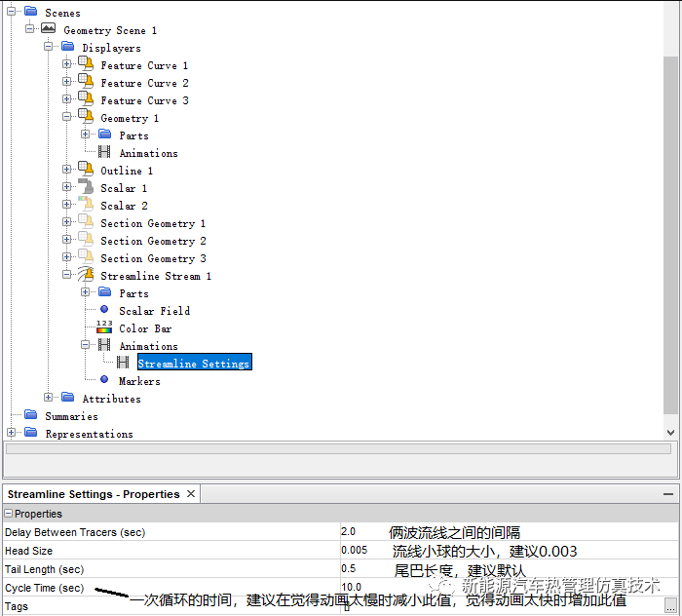
Task: Collapse the Geometry Scene 1 node
Action: tap(29, 28)
